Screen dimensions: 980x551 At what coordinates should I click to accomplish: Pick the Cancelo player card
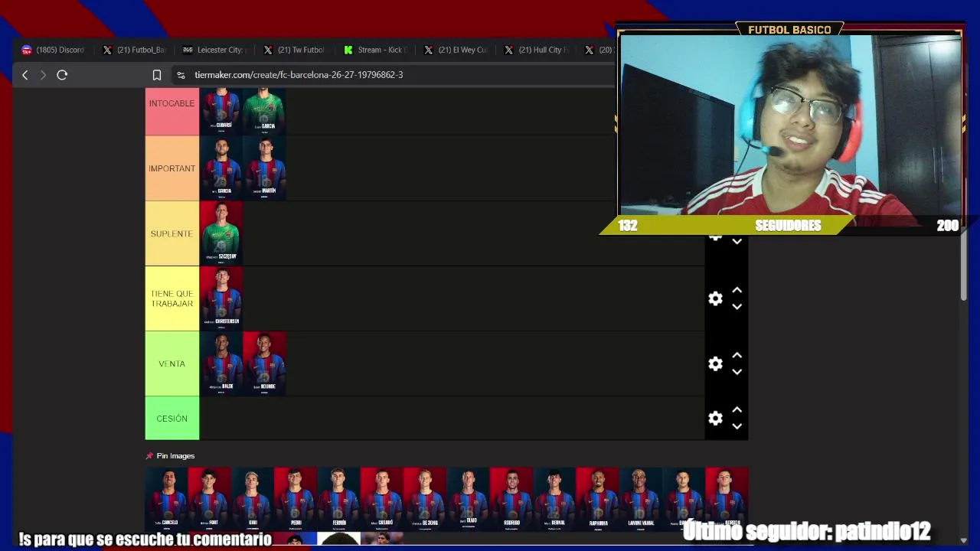pyautogui.click(x=167, y=499)
